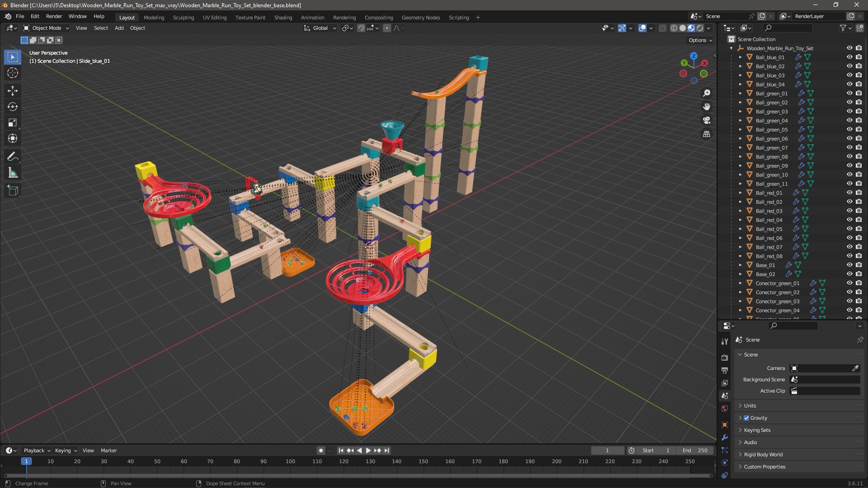
Task: Select the Add Cube tool
Action: coord(13,191)
